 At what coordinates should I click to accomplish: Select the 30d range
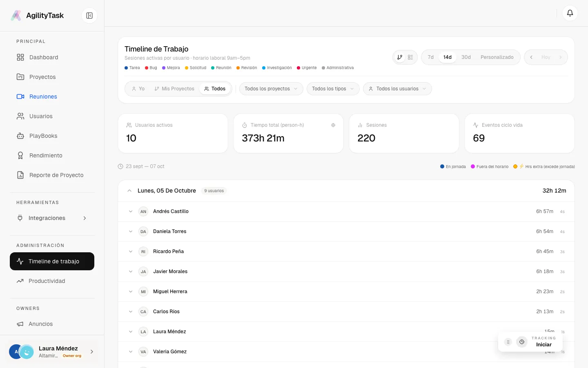(466, 57)
